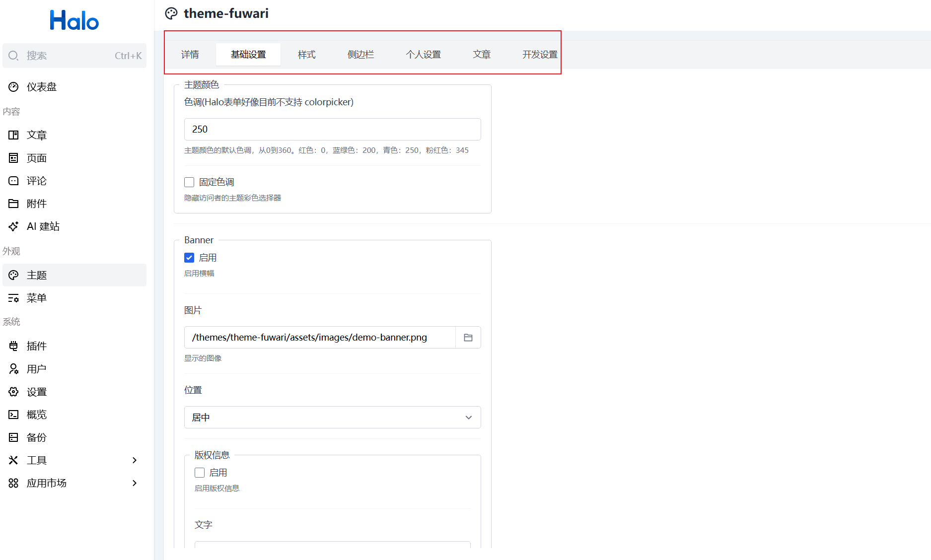The height and width of the screenshot is (560, 931).
Task: Switch to the 开发设置 tab
Action: (539, 55)
